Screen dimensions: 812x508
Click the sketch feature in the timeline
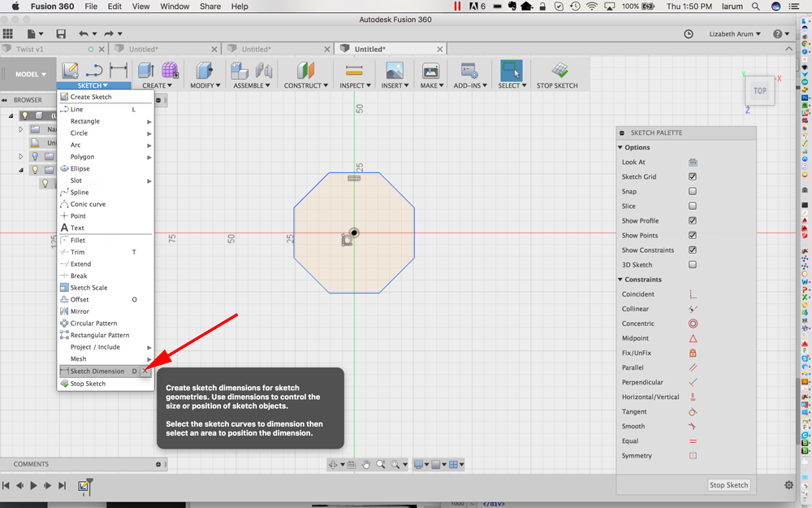(x=84, y=486)
